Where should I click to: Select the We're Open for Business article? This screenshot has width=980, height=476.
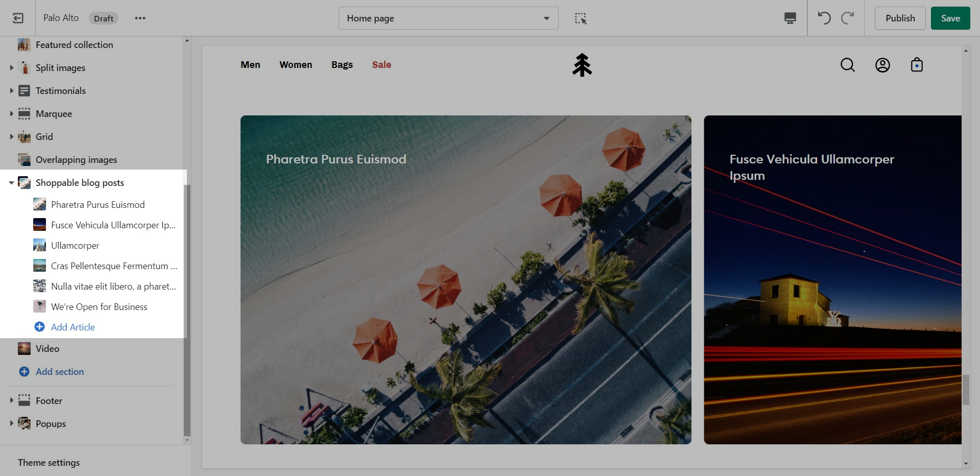[x=99, y=307]
